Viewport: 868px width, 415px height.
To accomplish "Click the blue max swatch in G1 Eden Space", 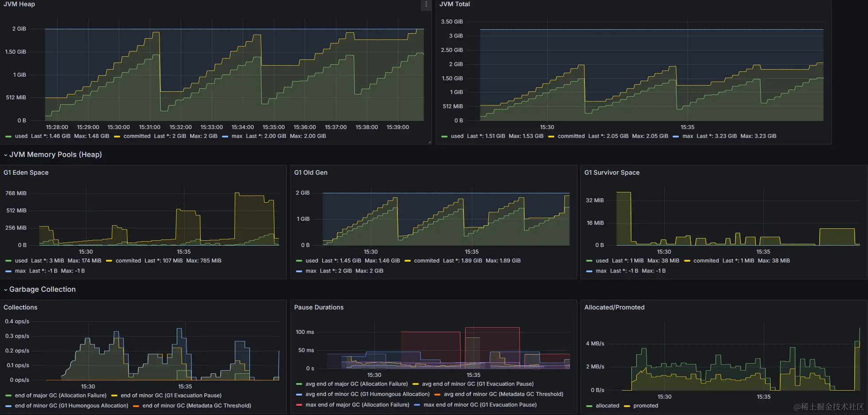I will tap(8, 271).
